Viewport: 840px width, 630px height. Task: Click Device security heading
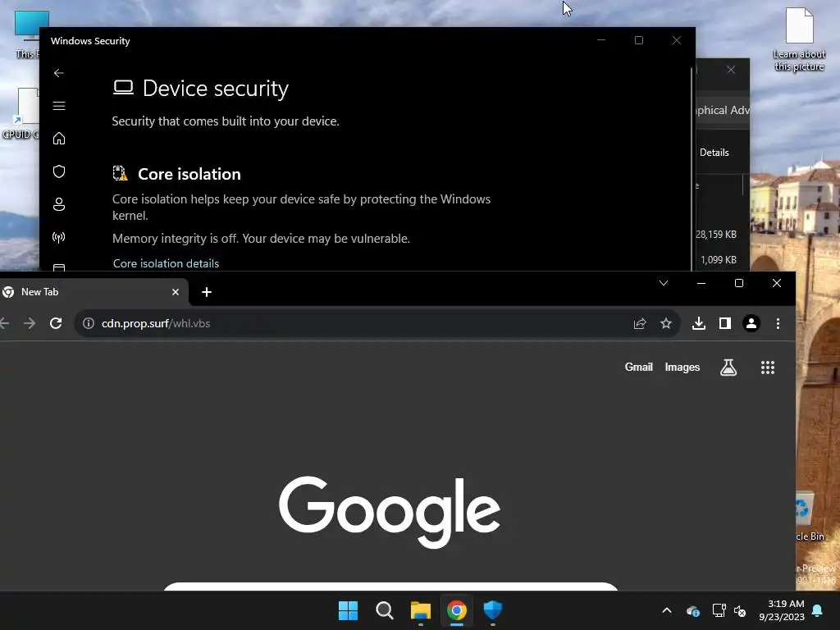[216, 89]
